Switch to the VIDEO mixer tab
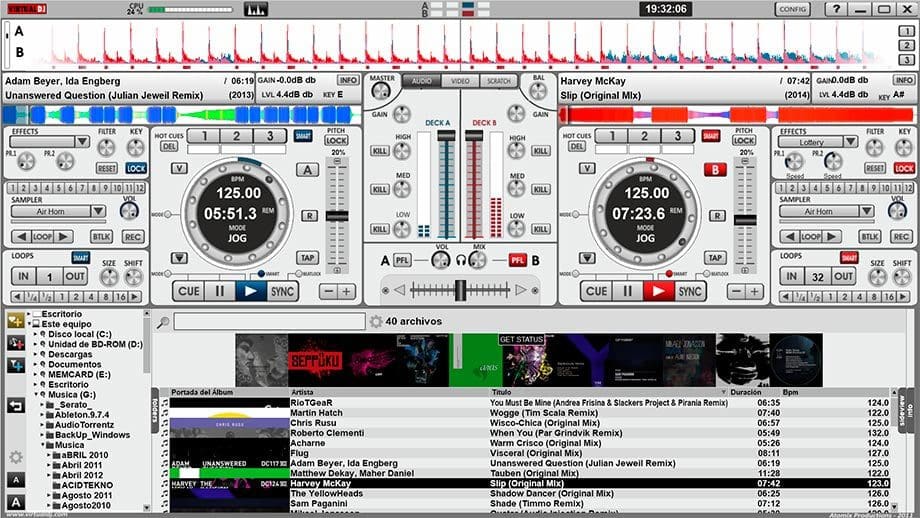The height and width of the screenshot is (518, 920). (x=460, y=81)
